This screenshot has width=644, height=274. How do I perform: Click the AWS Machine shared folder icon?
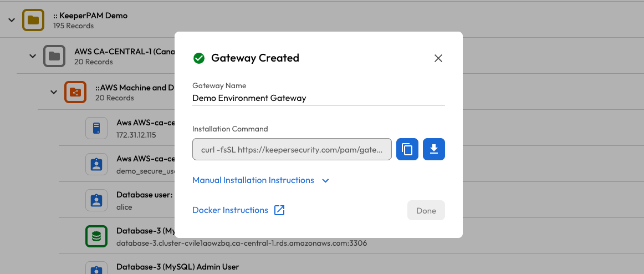pyautogui.click(x=75, y=92)
